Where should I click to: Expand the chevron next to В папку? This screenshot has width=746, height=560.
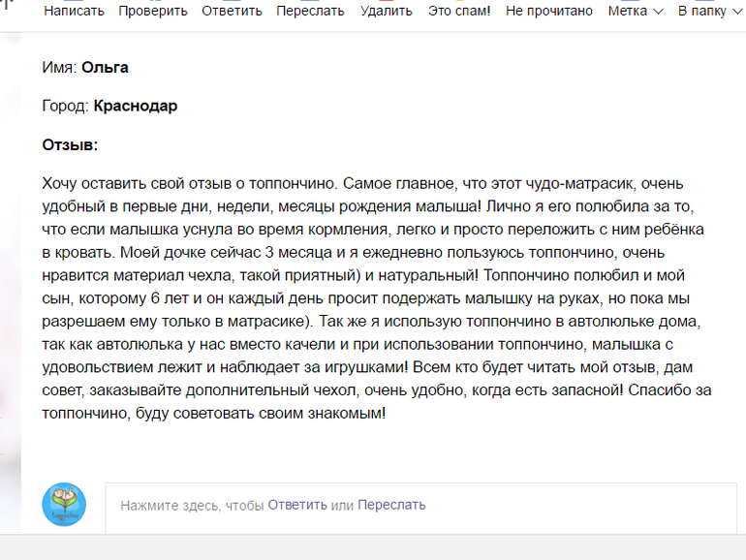click(x=737, y=12)
